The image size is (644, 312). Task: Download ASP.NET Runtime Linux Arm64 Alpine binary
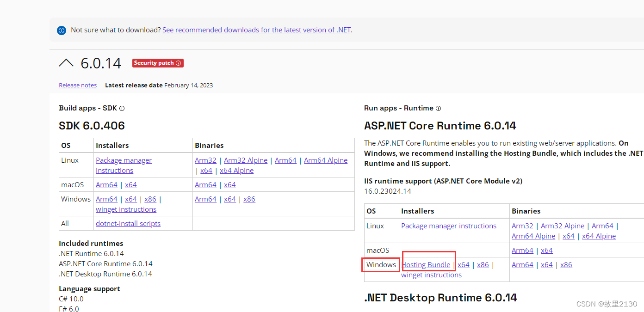[533, 236]
